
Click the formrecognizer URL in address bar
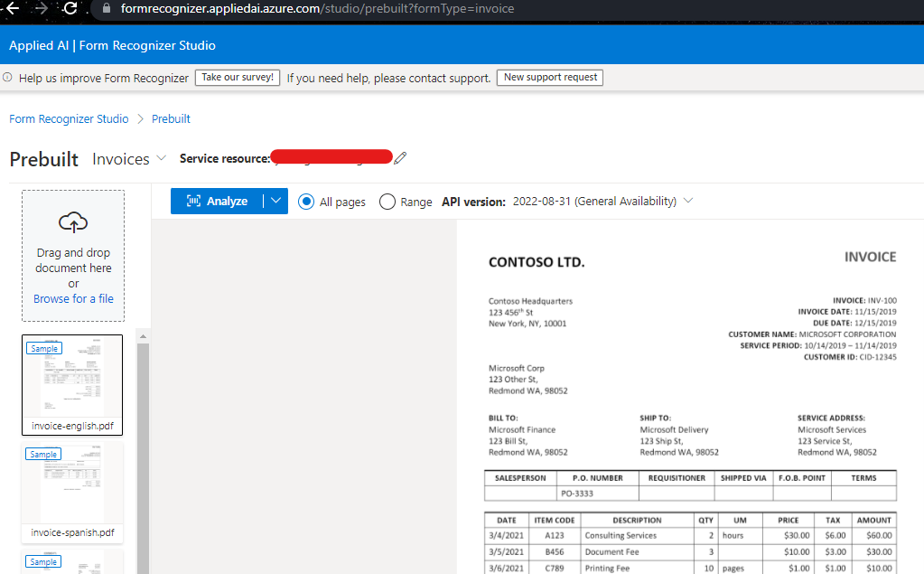coord(317,8)
